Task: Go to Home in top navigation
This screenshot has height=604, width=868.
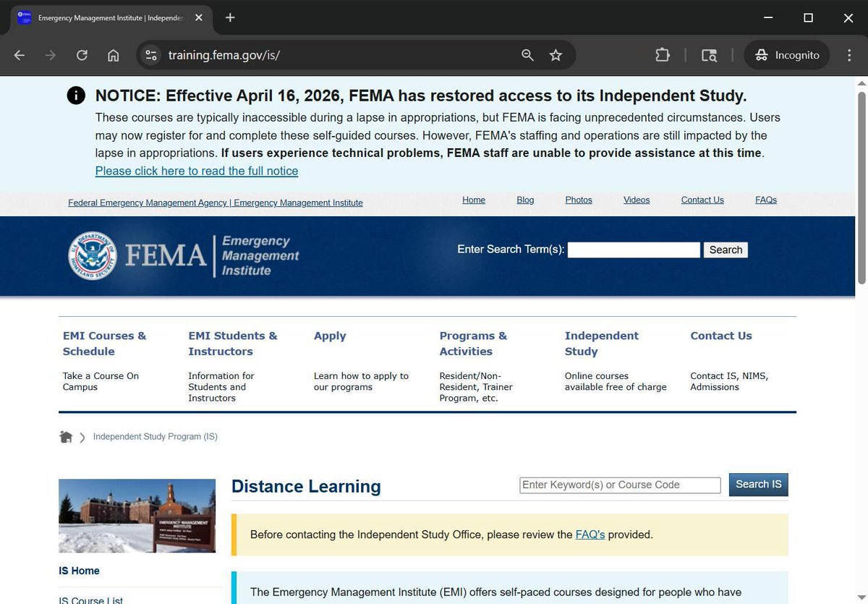Action: pyautogui.click(x=474, y=200)
